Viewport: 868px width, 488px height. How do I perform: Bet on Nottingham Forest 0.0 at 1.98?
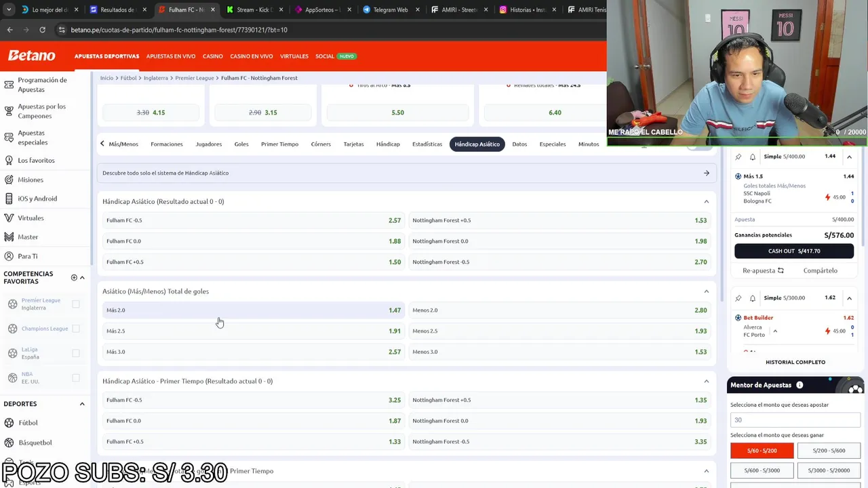tap(559, 241)
